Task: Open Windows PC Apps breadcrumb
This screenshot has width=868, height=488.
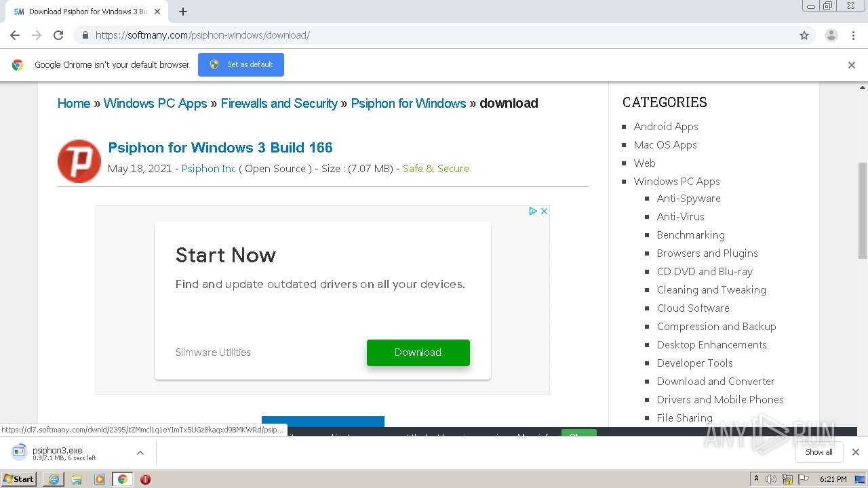Action: [155, 103]
